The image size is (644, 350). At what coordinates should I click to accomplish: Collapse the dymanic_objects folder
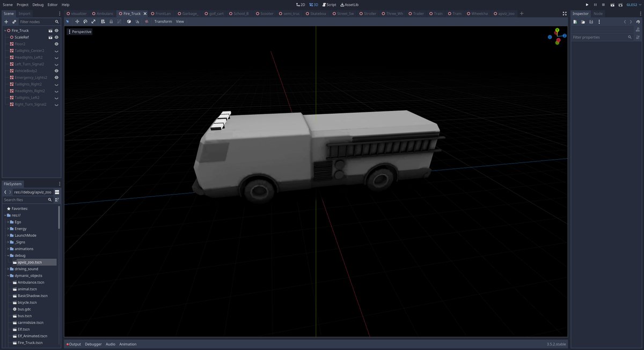pyautogui.click(x=8, y=275)
